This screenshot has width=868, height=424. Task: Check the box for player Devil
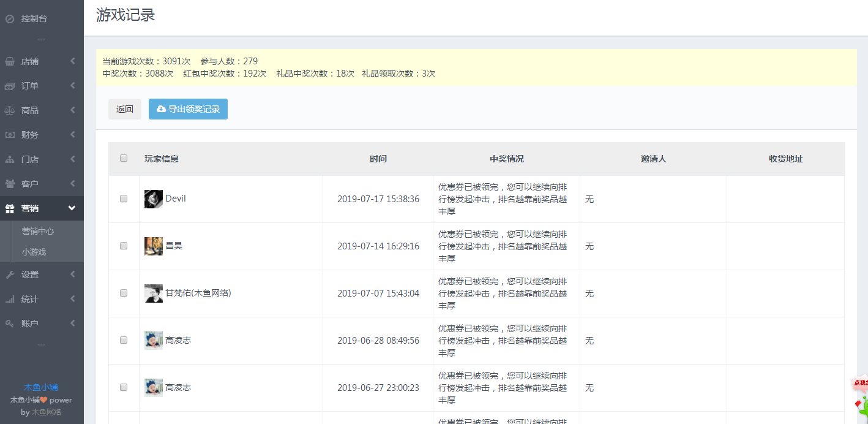(124, 199)
